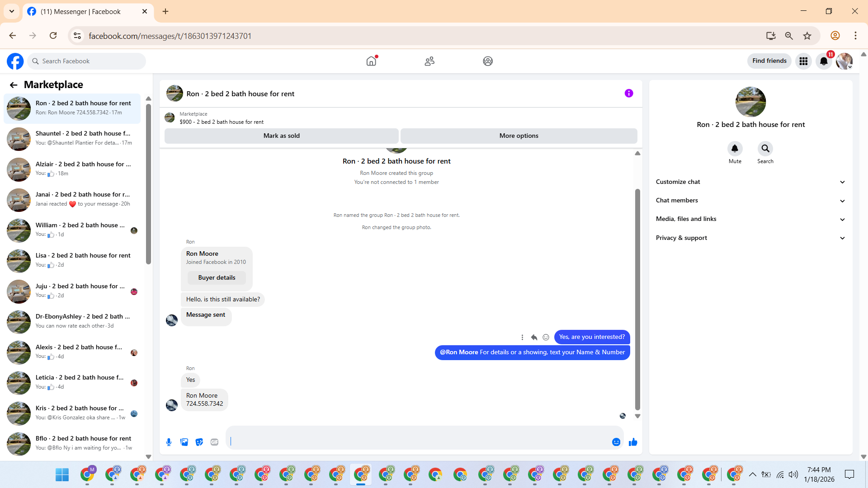Mute this conversation with the bell
868x488 pixels.
[x=735, y=148]
